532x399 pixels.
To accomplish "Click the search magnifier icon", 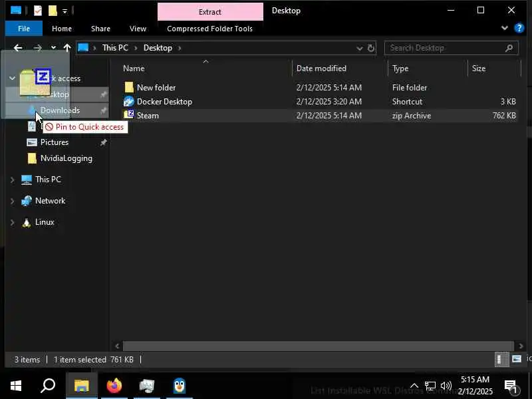I will (x=509, y=48).
